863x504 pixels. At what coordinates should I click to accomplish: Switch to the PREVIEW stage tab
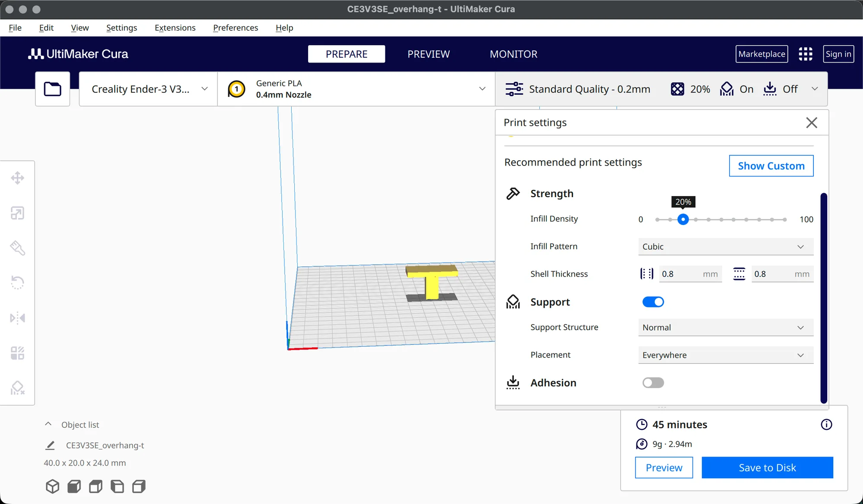(428, 54)
